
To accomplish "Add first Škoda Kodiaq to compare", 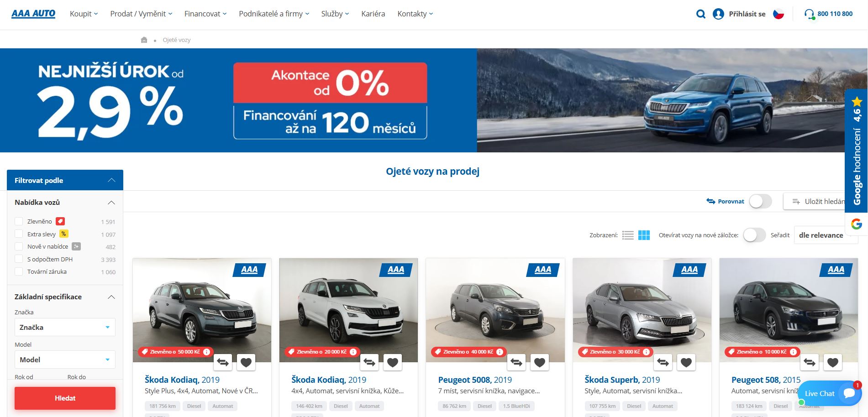I will pyautogui.click(x=223, y=362).
